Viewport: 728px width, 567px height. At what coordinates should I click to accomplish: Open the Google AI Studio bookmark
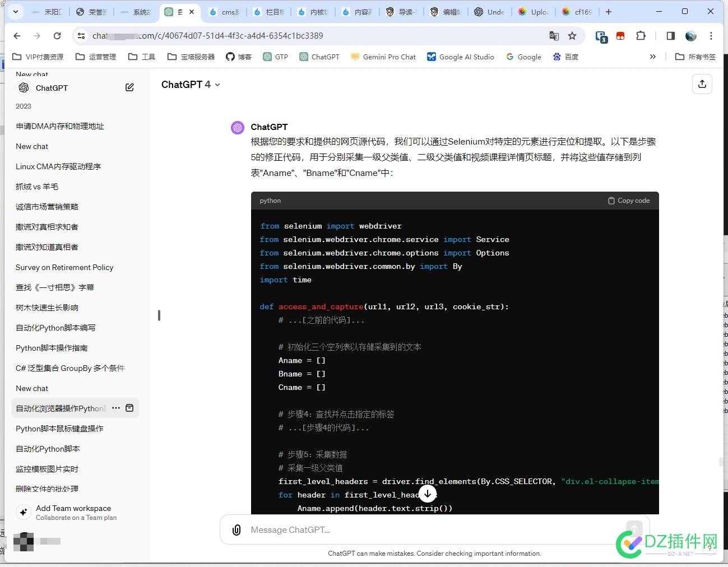(x=461, y=57)
